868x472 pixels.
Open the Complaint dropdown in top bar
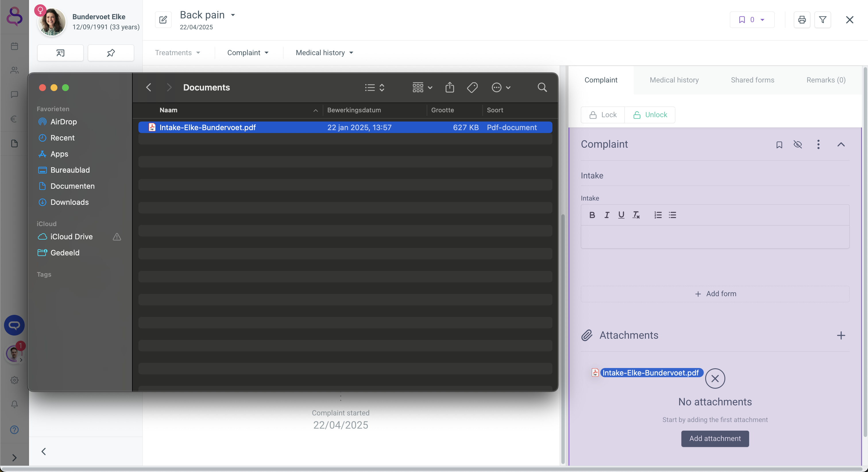point(248,53)
